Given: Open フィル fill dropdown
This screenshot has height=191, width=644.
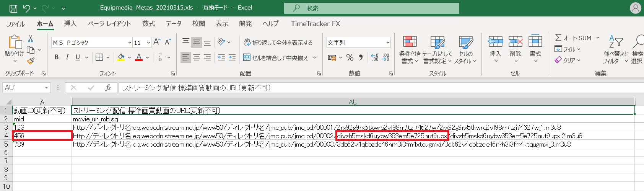Looking at the screenshot, I should pyautogui.click(x=568, y=49).
